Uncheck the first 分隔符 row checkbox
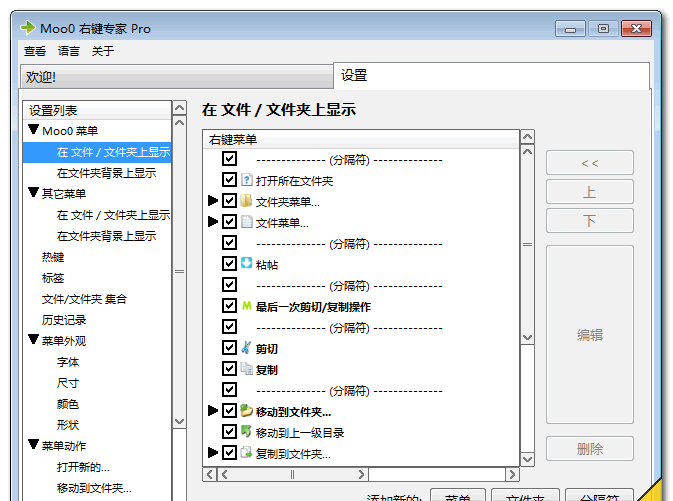Screen dimensions: 673x501 pyautogui.click(x=229, y=158)
